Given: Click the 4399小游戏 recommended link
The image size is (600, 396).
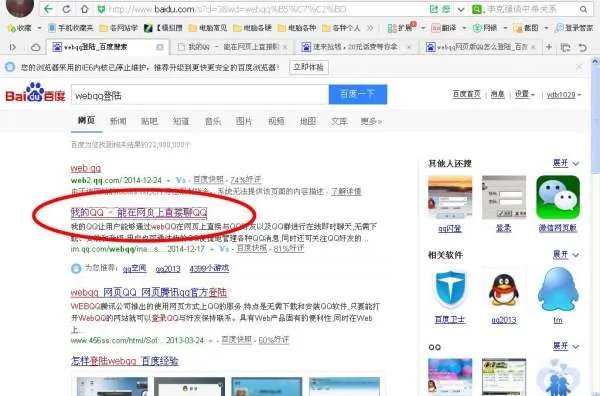Looking at the screenshot, I should (x=209, y=269).
